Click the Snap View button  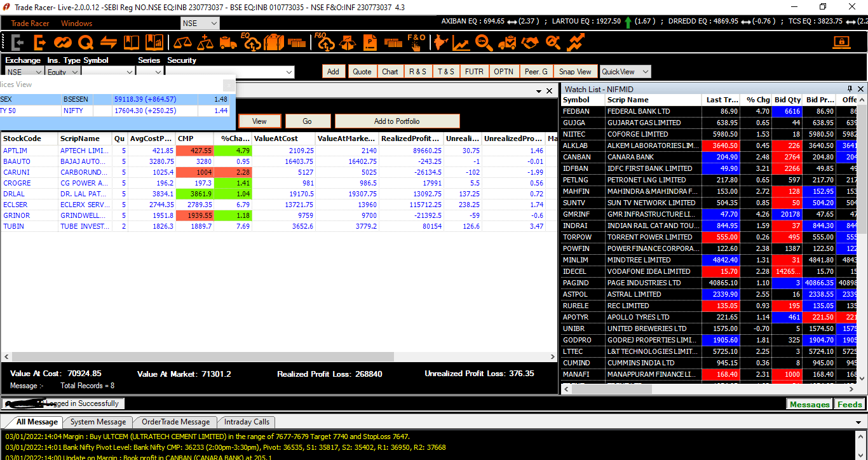click(x=576, y=72)
